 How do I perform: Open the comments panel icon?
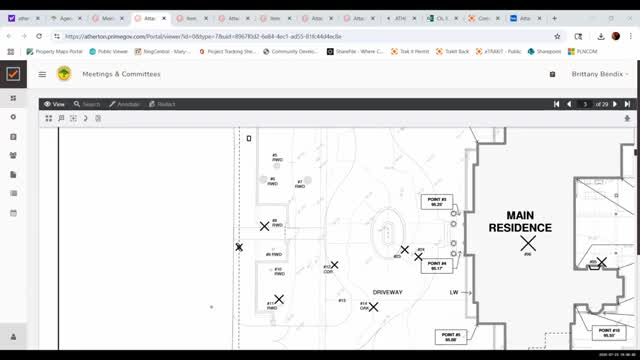(x=61, y=118)
